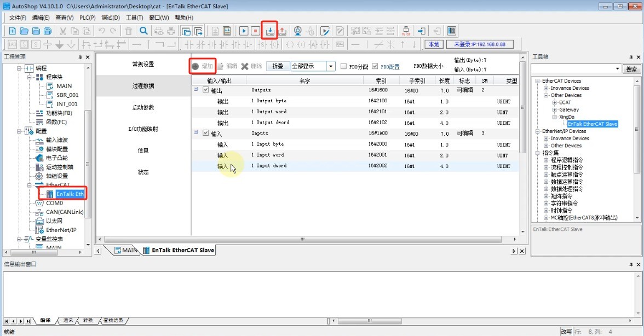Click the 增加 add button

(203, 66)
